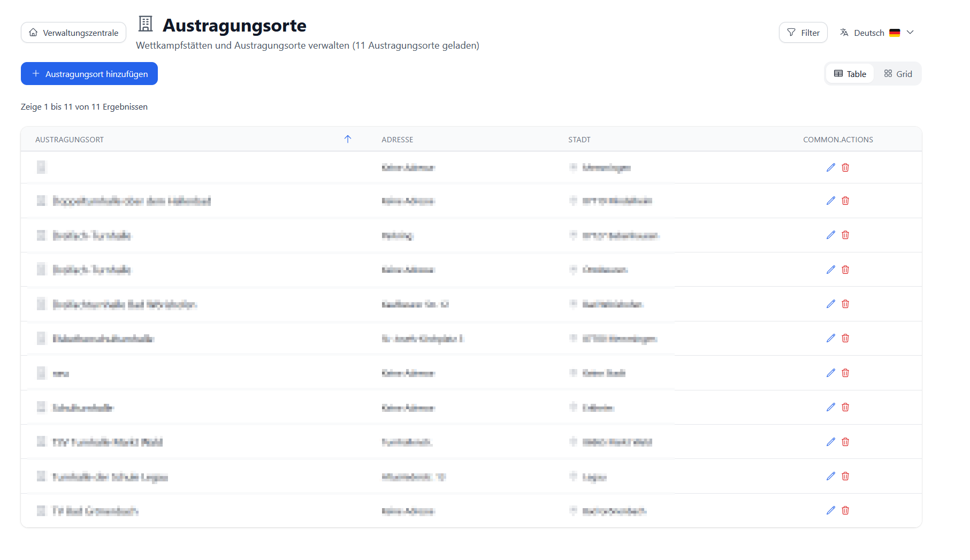Select the Elsbethenschulturnhalle venue name

tap(103, 339)
